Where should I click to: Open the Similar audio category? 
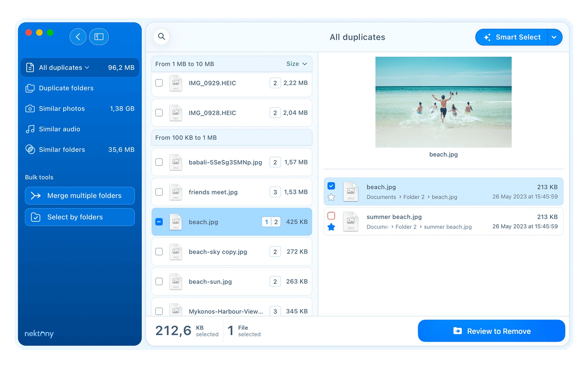pos(80,129)
